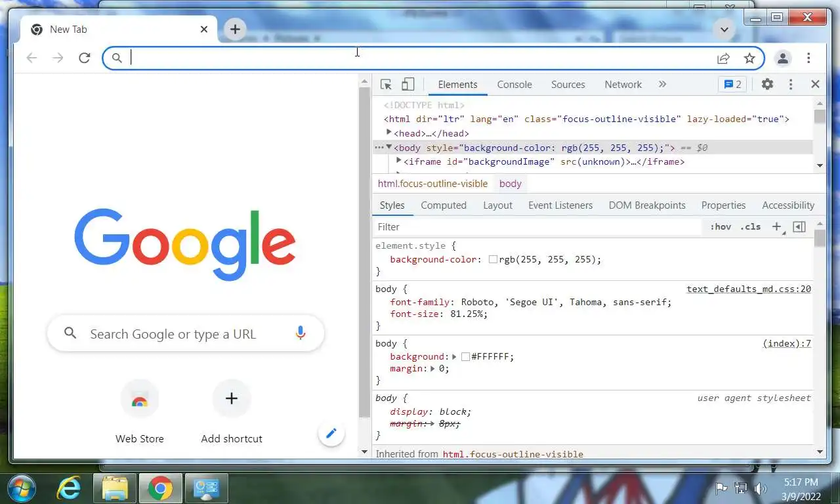Viewport: 840px width, 504px height.
Task: Open the Event Listeners sub-tab
Action: (560, 205)
